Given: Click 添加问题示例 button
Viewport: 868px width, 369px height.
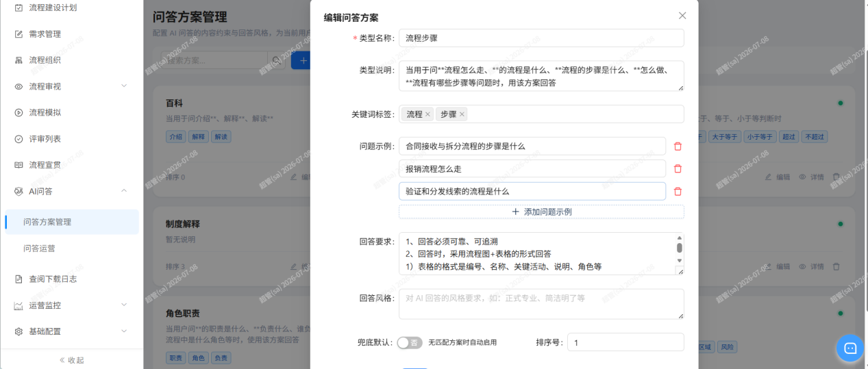Looking at the screenshot, I should point(541,212).
